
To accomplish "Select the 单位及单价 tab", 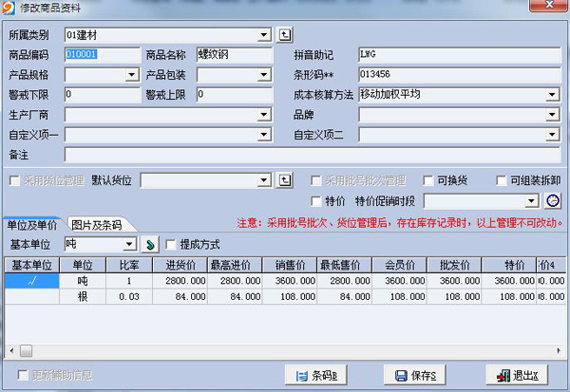I will 31,225.
